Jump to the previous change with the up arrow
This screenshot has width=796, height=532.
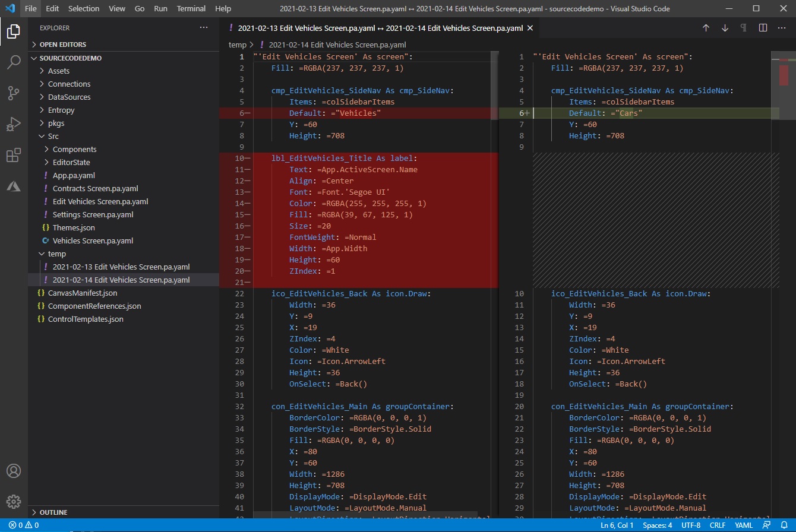pos(706,27)
